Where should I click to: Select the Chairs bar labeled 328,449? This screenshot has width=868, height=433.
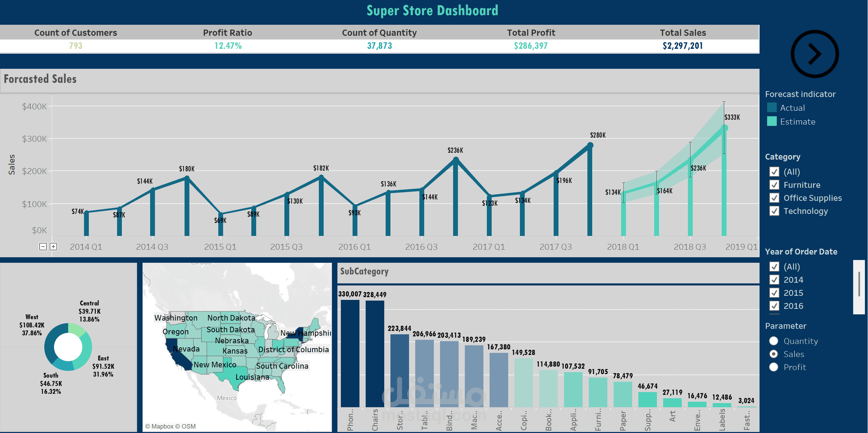click(x=375, y=354)
